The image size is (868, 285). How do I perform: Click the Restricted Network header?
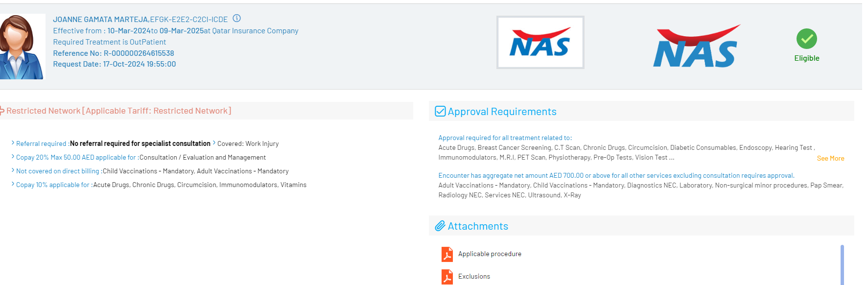[x=118, y=111]
